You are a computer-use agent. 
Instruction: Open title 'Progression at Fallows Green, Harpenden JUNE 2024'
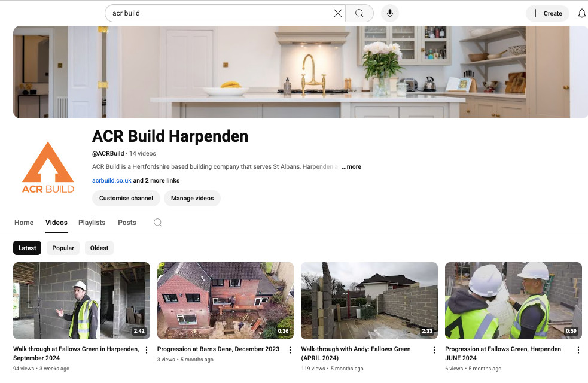point(503,353)
